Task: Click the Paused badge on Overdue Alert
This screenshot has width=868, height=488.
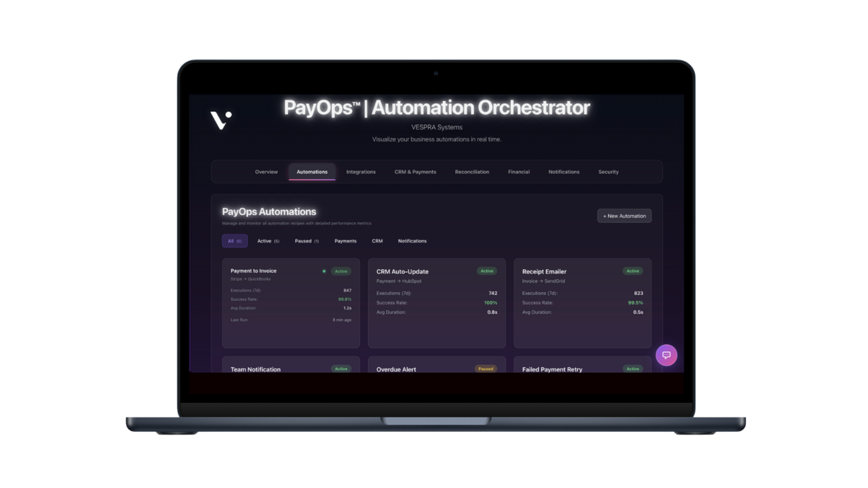Action: point(486,369)
